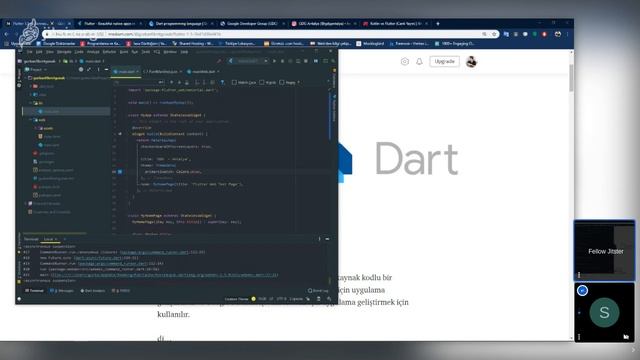Click the expand-all icon in the Project panel header
Image resolution: width=640 pixels, height=360 pixels.
[x=89, y=70]
